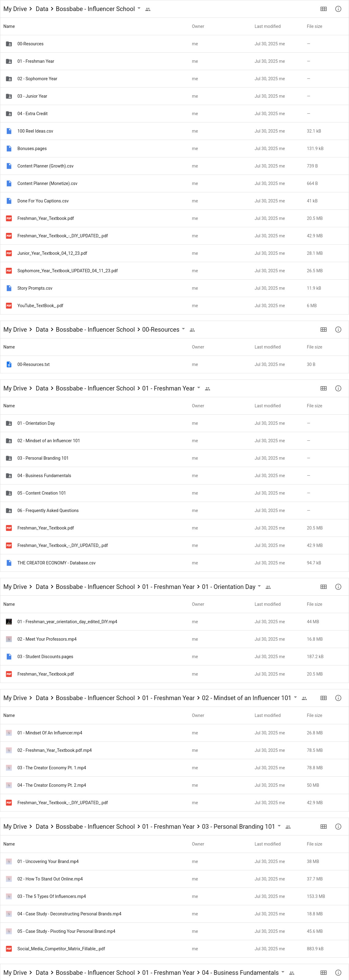Sort by Last modified in the 01 - Freshman Year list
This screenshot has height=980, width=349.
point(268,406)
